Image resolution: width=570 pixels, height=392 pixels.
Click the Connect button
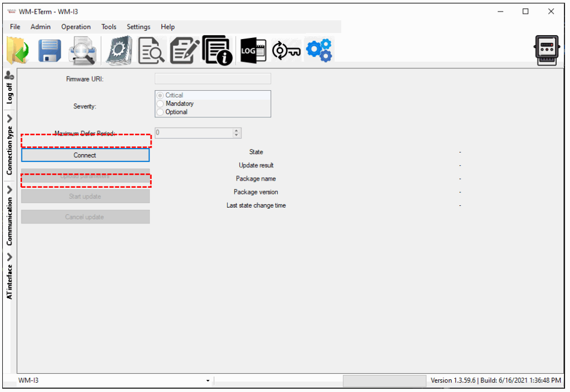pyautogui.click(x=85, y=155)
